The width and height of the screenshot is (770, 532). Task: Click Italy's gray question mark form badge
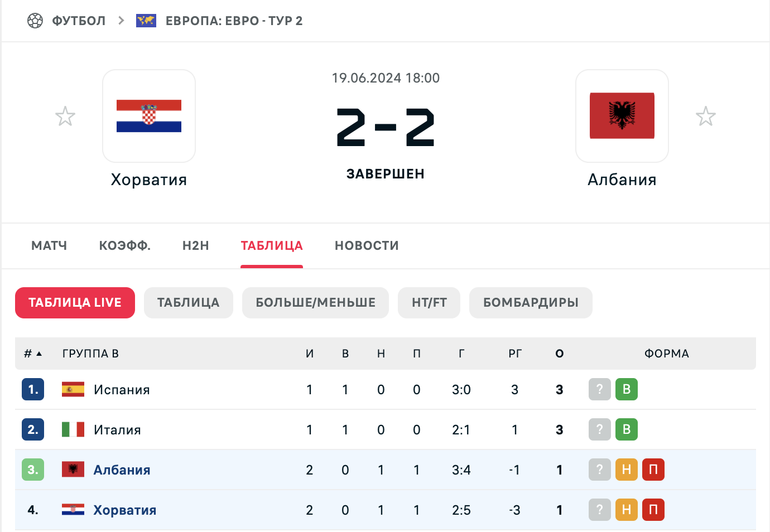pyautogui.click(x=600, y=429)
